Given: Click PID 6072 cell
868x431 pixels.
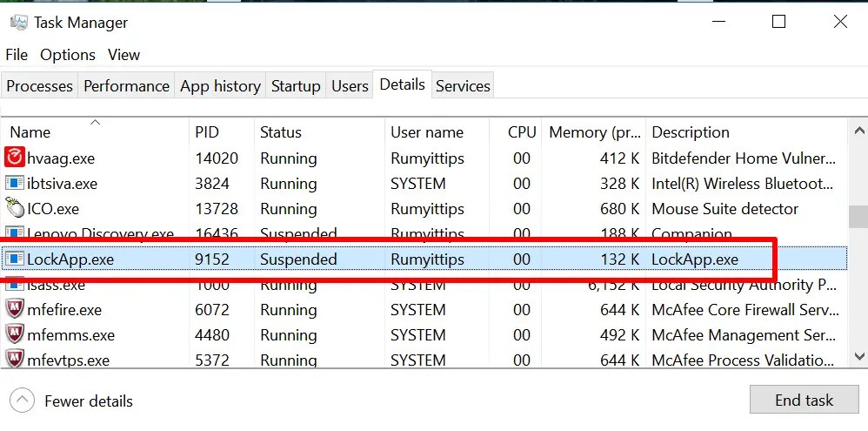Looking at the screenshot, I should click(x=212, y=309).
